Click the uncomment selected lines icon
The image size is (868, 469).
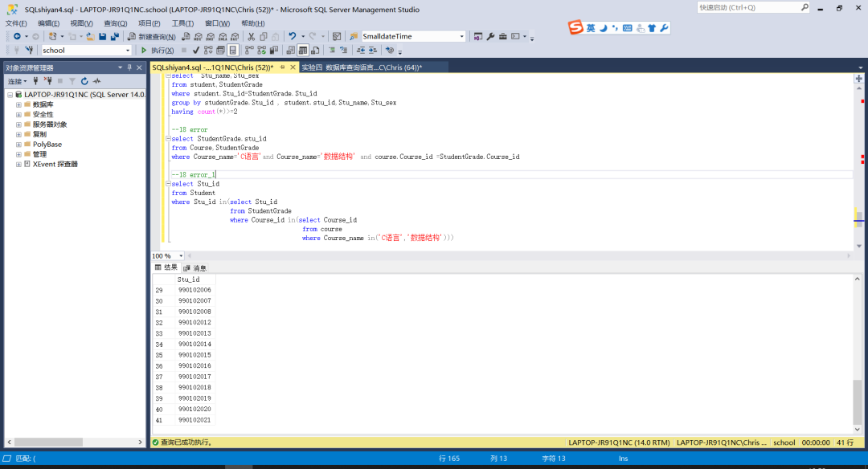344,51
